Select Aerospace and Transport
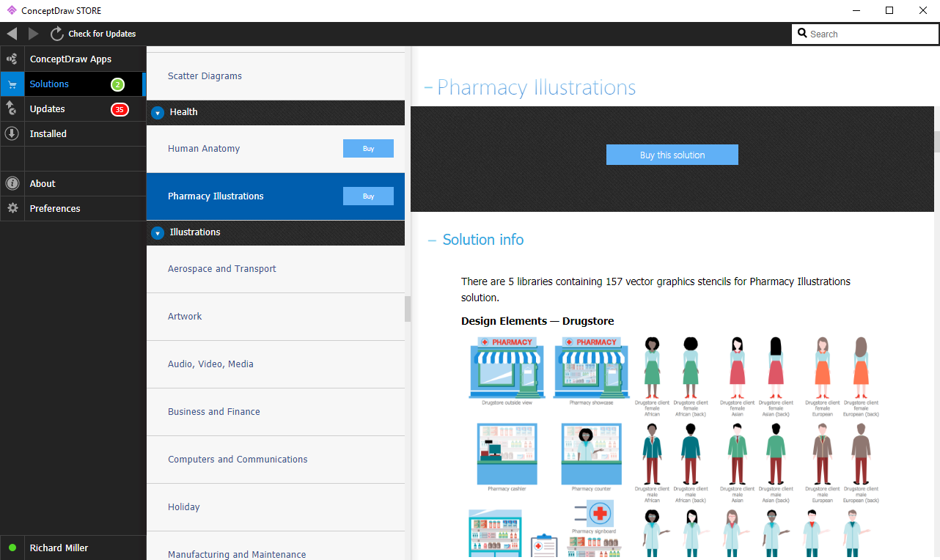 [276, 269]
